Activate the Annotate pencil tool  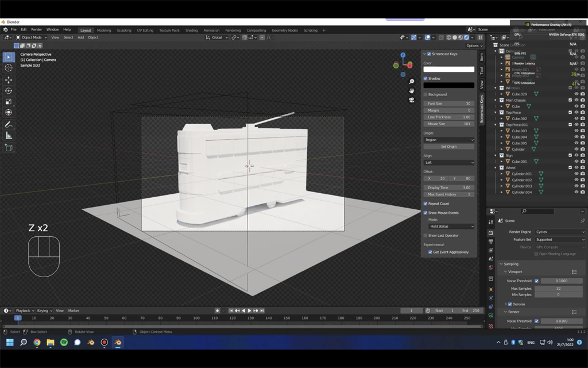[x=9, y=125]
